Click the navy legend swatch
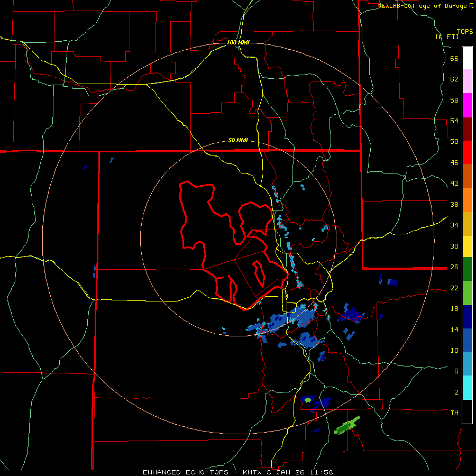The height and width of the screenshot is (476, 476). [x=467, y=317]
